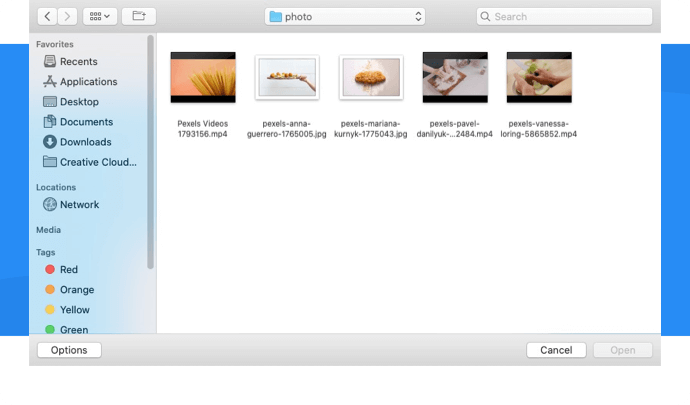Viewport: 690px width, 405px height.
Task: Select the pexels-anna-guerrero-1765005.jpg thumbnail
Action: click(x=287, y=77)
